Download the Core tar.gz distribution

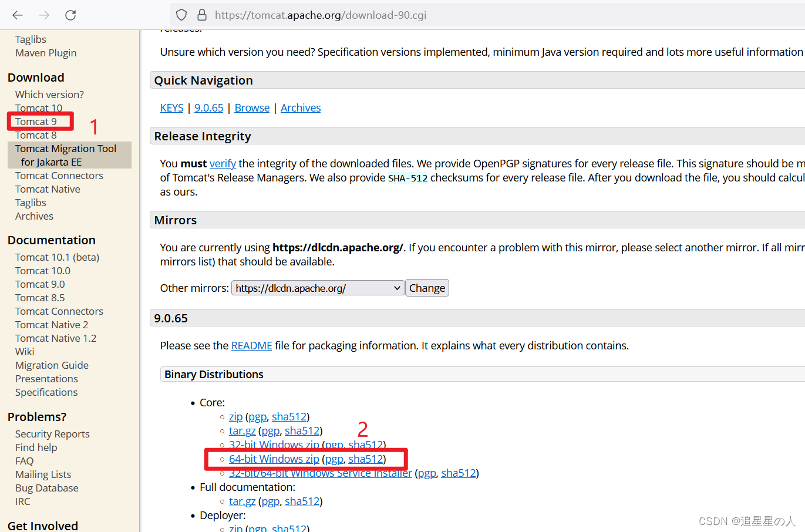[242, 431]
